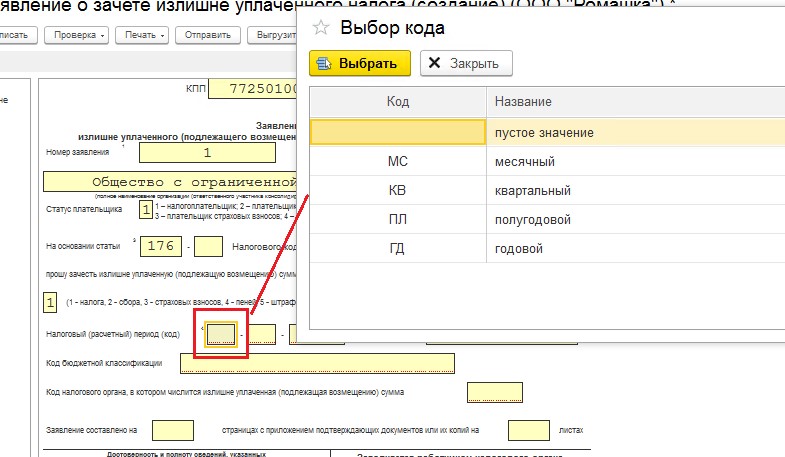
Task: Click the Статус плательщика field
Action: pyautogui.click(x=146, y=210)
